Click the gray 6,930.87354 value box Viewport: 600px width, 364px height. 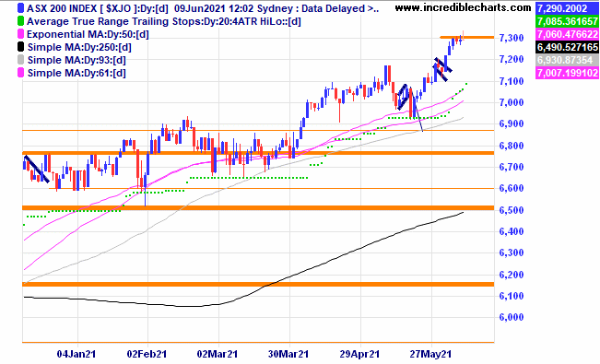[567, 60]
